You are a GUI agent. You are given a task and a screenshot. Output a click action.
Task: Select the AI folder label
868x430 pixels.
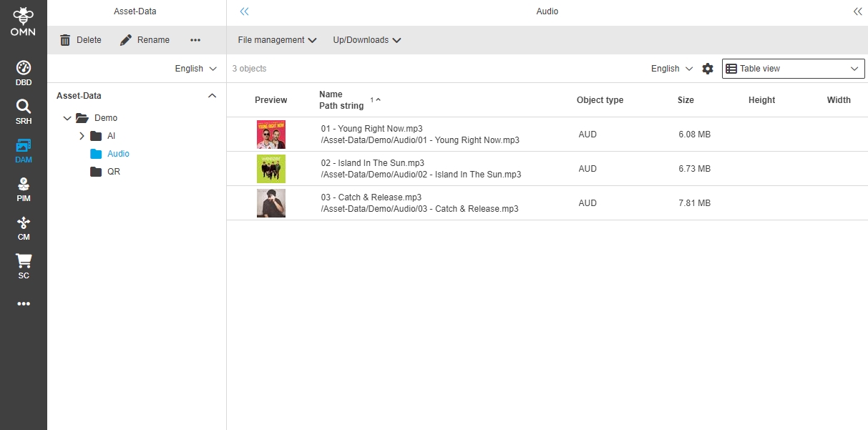click(x=111, y=135)
